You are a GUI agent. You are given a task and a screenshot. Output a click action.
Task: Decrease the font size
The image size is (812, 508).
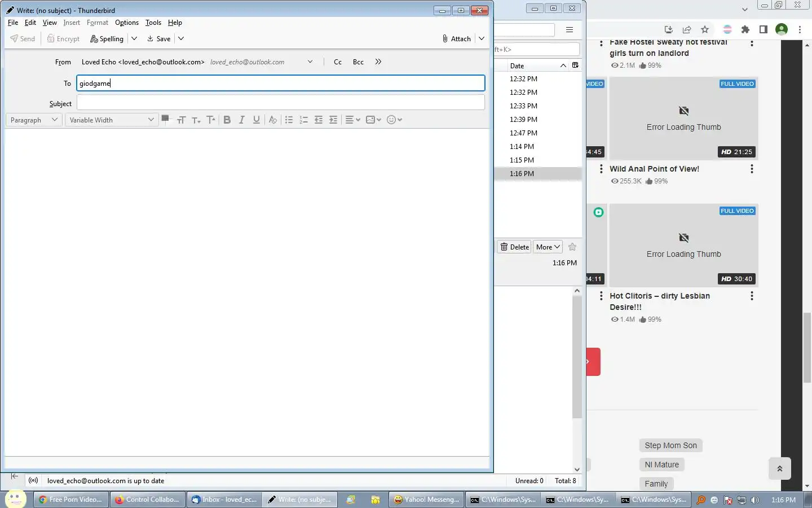coord(196,120)
